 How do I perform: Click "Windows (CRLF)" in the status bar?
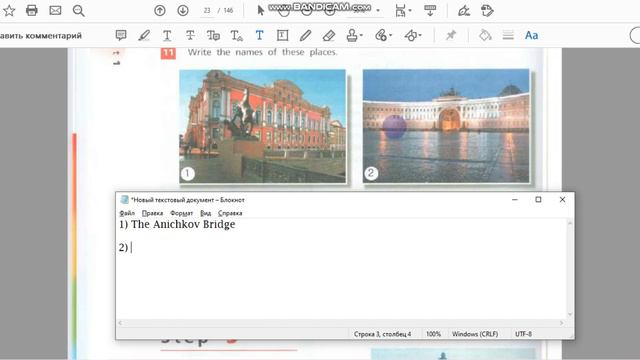pyautogui.click(x=475, y=334)
